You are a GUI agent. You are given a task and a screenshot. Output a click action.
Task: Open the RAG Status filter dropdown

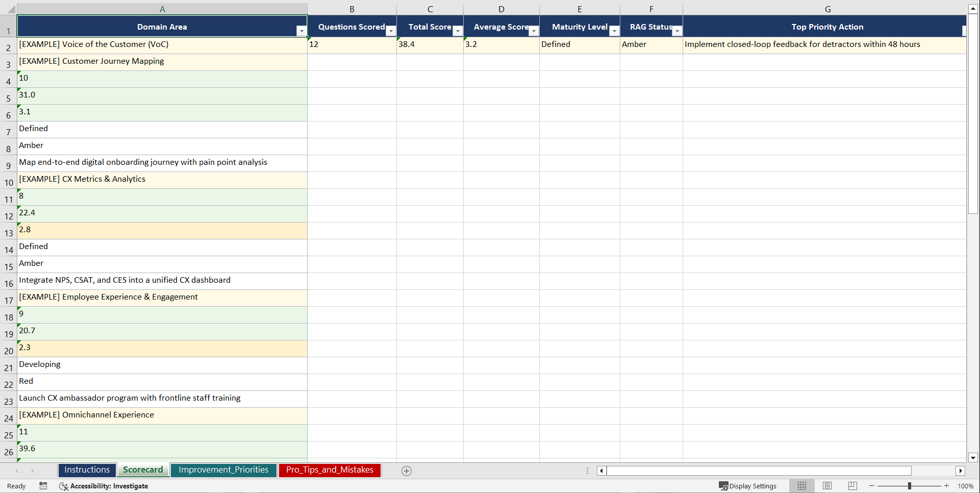(x=677, y=31)
